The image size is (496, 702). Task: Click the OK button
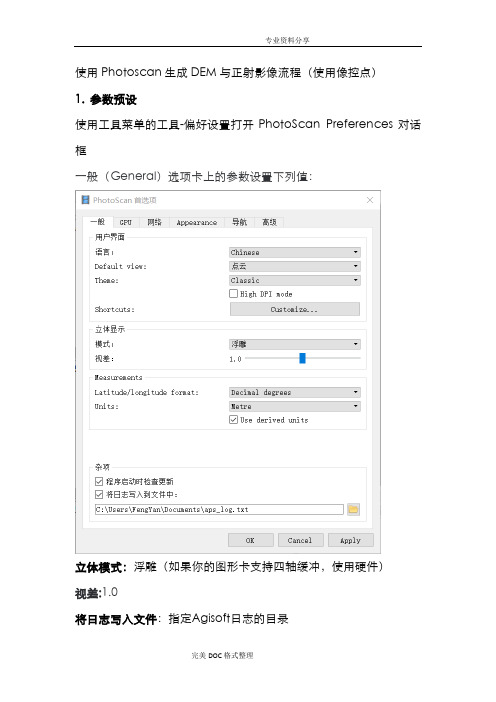[250, 540]
